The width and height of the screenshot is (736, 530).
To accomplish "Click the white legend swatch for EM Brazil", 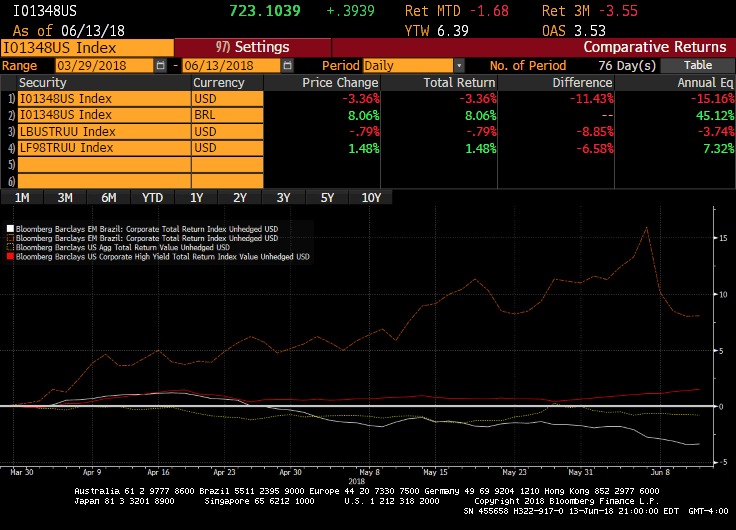I will 10,229.
